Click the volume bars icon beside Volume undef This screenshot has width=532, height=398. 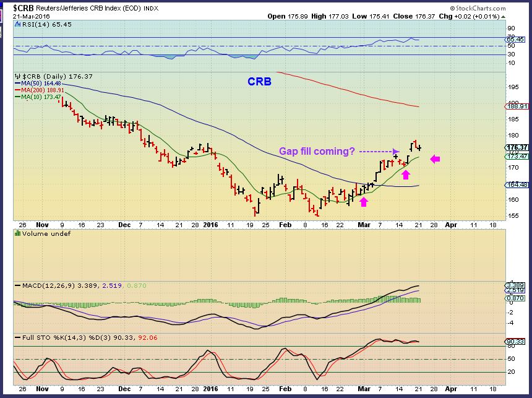pyautogui.click(x=18, y=233)
